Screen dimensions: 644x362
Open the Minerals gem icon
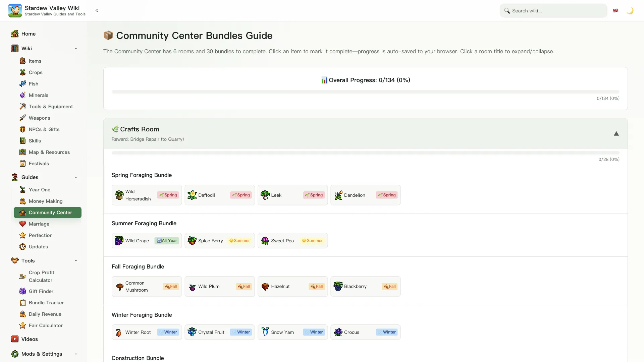[x=22, y=95]
